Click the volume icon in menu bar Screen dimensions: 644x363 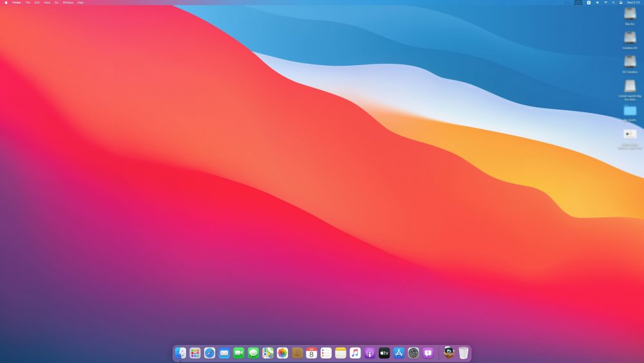point(597,3)
